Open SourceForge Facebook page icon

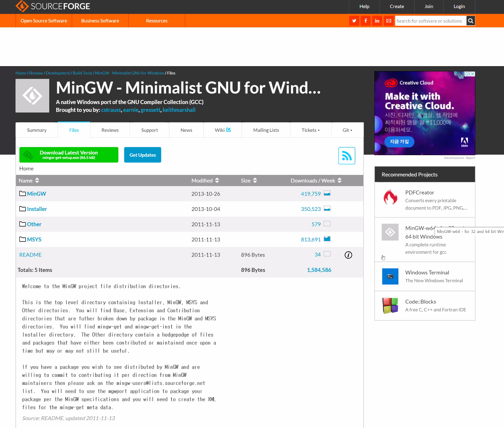[366, 21]
